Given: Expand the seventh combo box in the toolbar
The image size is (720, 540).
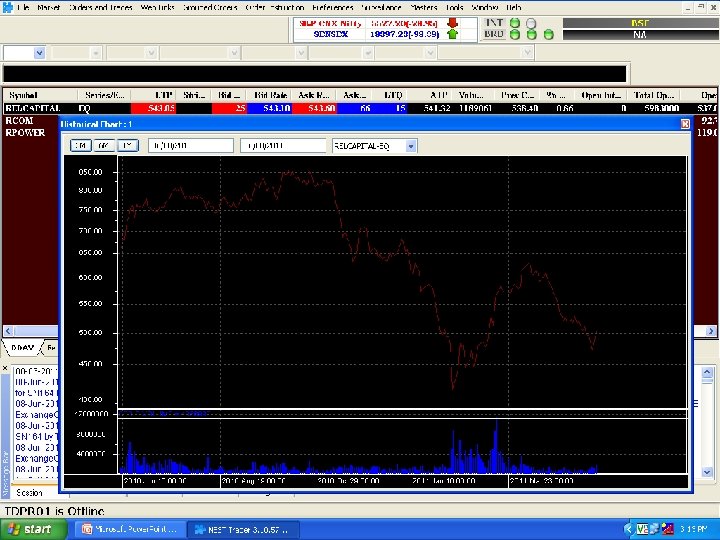Looking at the screenshot, I should coord(430,53).
